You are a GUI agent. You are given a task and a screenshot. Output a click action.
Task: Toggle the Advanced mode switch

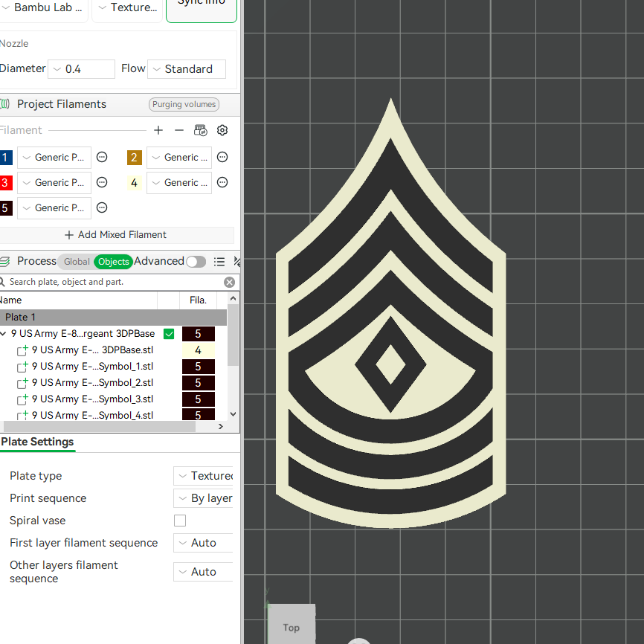point(196,262)
